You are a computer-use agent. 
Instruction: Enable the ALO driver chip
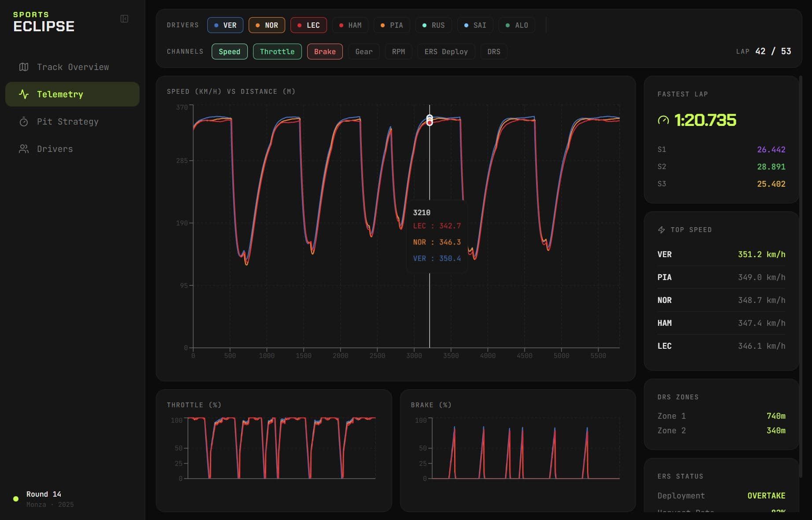coord(517,25)
